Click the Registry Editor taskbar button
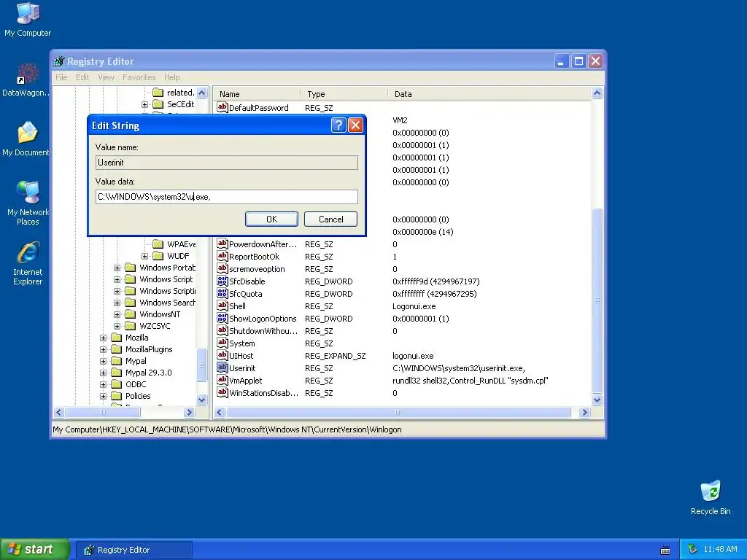 pos(134,550)
